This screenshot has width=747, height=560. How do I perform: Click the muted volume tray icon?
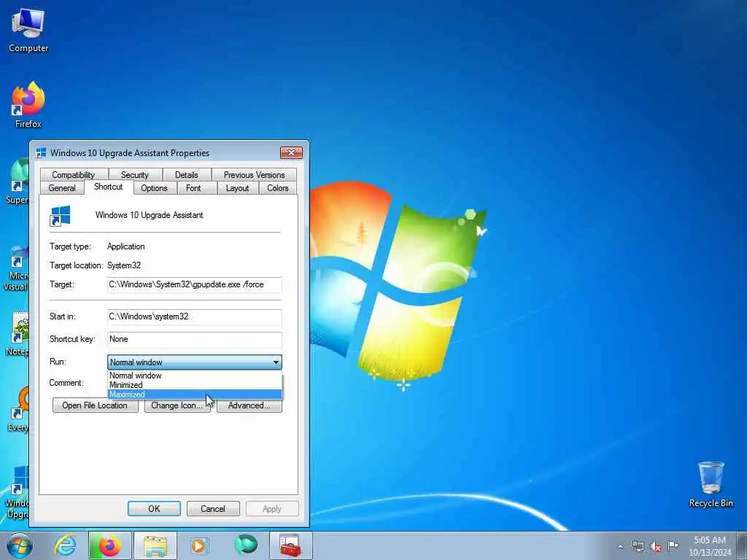click(x=656, y=547)
